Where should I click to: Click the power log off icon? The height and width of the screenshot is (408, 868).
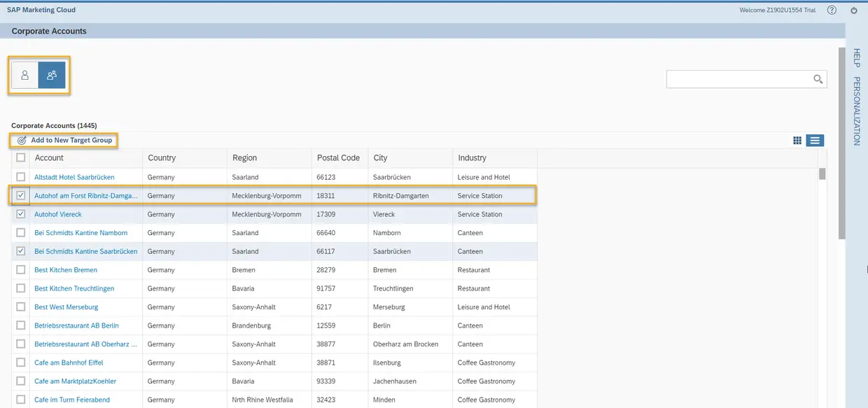pos(854,10)
